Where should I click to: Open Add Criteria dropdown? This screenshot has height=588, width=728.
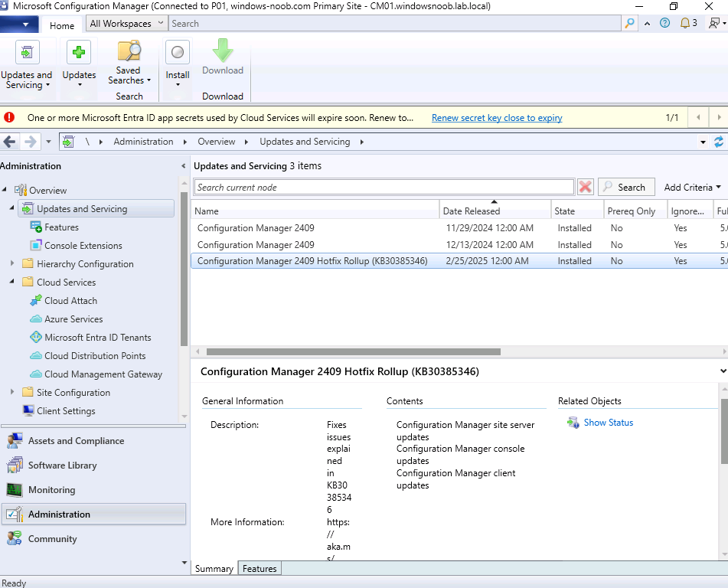[x=692, y=187]
